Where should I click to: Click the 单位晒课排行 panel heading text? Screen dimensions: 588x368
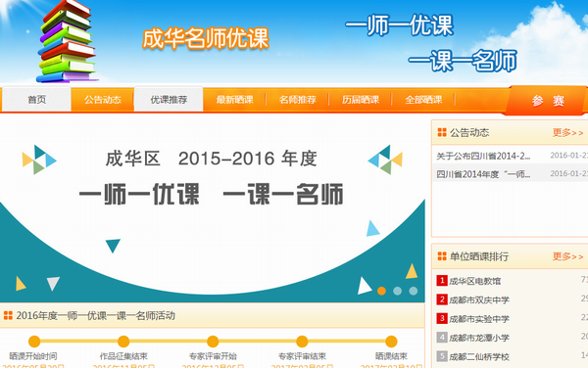tap(479, 256)
